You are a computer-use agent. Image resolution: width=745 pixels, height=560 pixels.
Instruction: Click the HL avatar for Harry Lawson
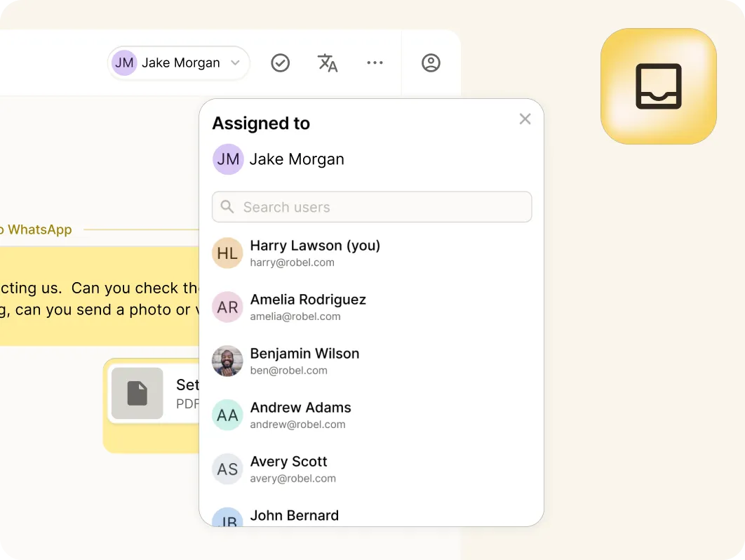point(227,253)
